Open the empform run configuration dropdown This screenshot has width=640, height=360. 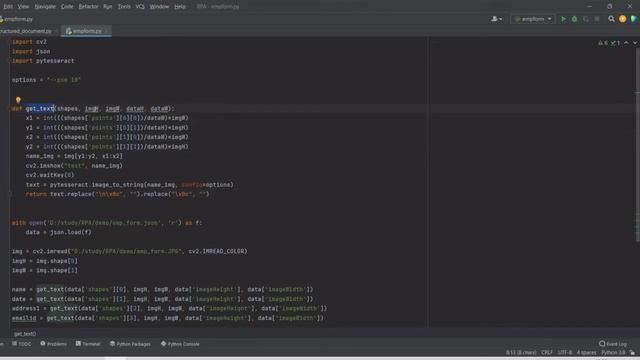pos(533,19)
